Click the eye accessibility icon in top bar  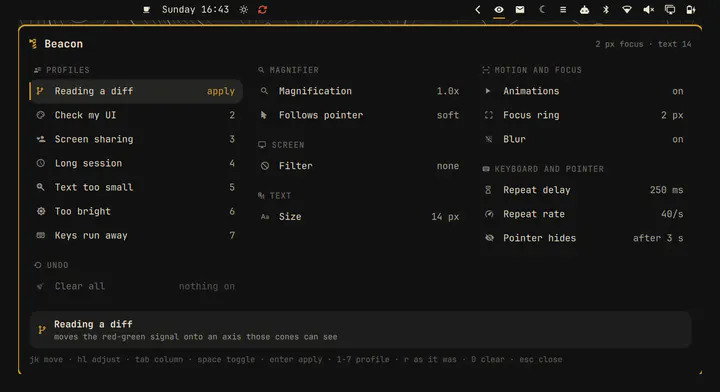click(499, 10)
